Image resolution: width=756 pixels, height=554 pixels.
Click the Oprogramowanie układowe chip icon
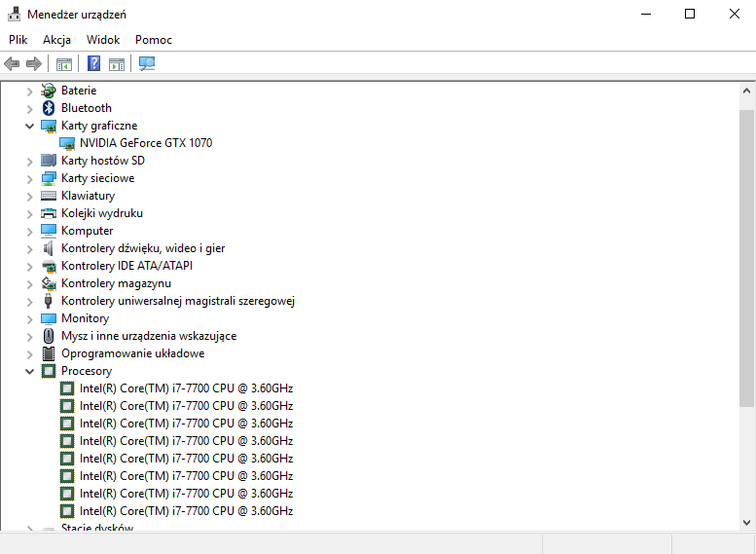49,353
